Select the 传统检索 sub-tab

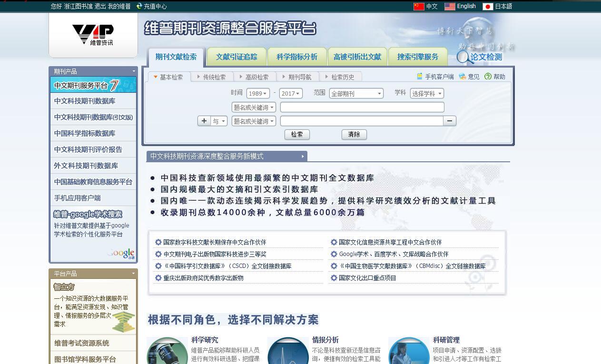pyautogui.click(x=212, y=77)
